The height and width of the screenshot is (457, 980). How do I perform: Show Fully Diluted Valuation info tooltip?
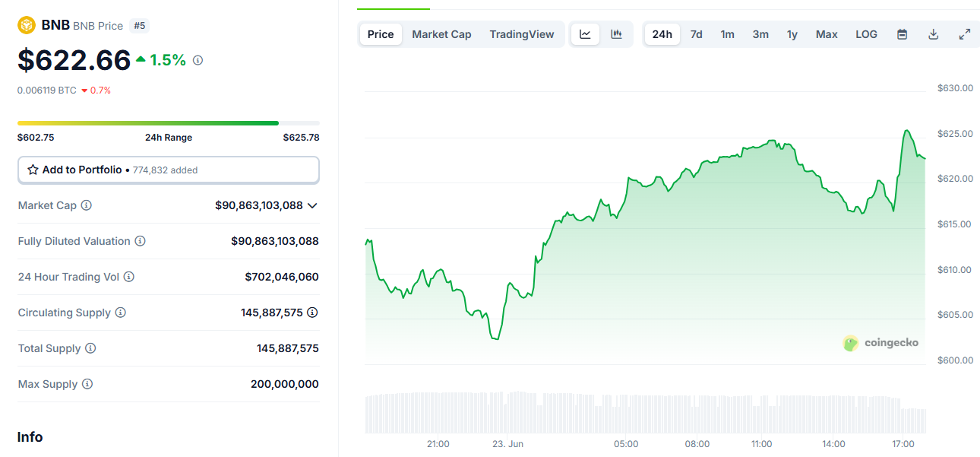click(x=141, y=241)
